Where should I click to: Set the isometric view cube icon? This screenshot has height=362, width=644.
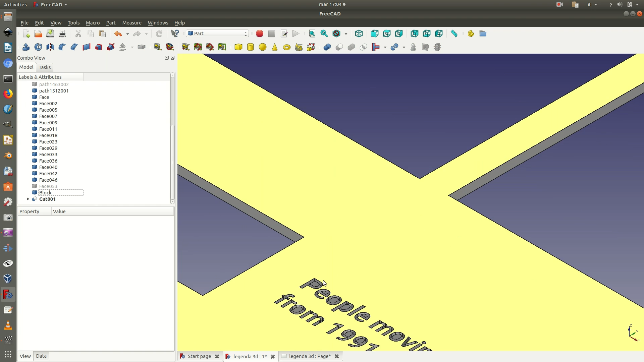[359, 34]
